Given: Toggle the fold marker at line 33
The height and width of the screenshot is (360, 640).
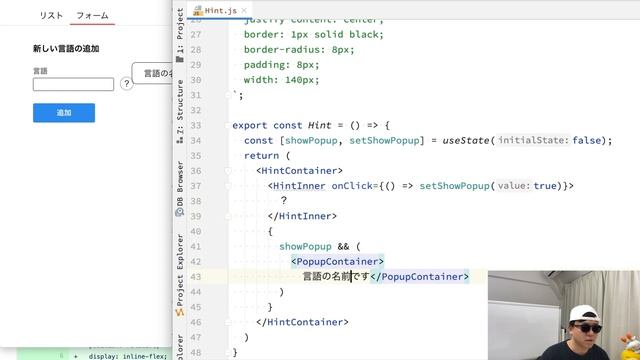Looking at the screenshot, I should point(228,126).
